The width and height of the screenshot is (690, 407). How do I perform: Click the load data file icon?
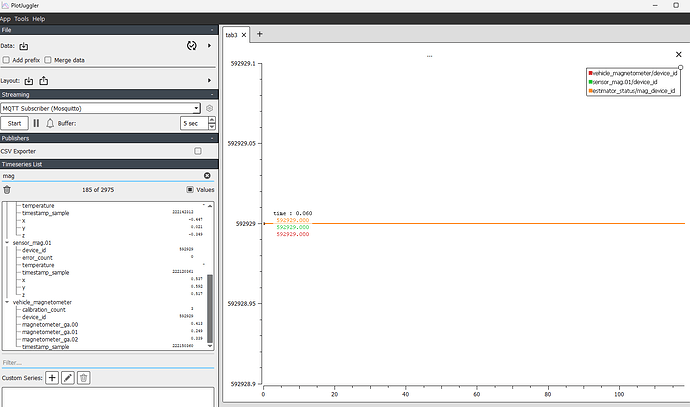click(24, 45)
